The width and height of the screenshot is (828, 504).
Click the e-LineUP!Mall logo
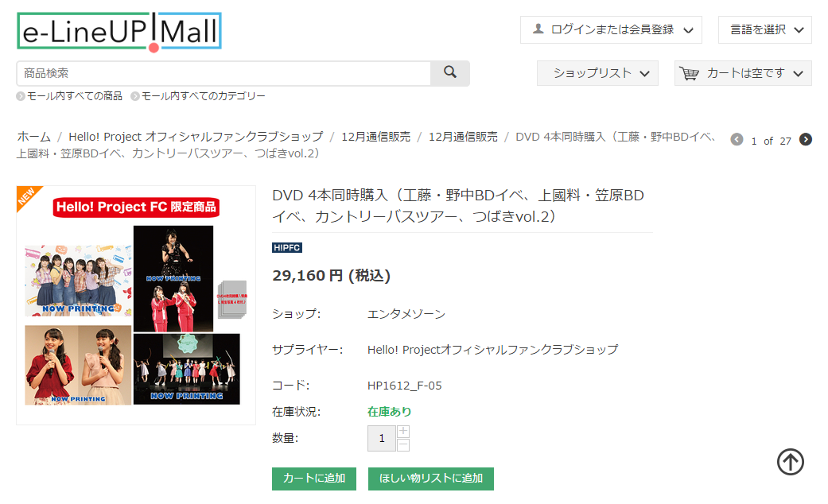pyautogui.click(x=119, y=32)
